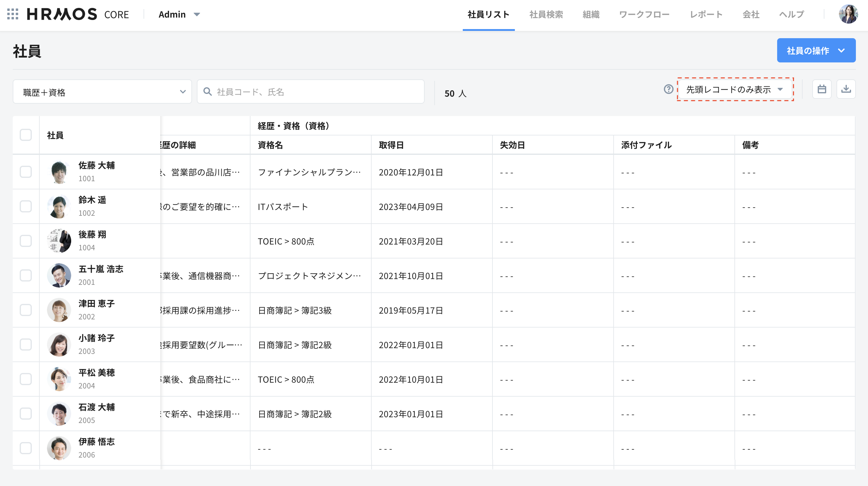Click the 社員の操作 button
This screenshot has height=486, width=868.
[816, 51]
